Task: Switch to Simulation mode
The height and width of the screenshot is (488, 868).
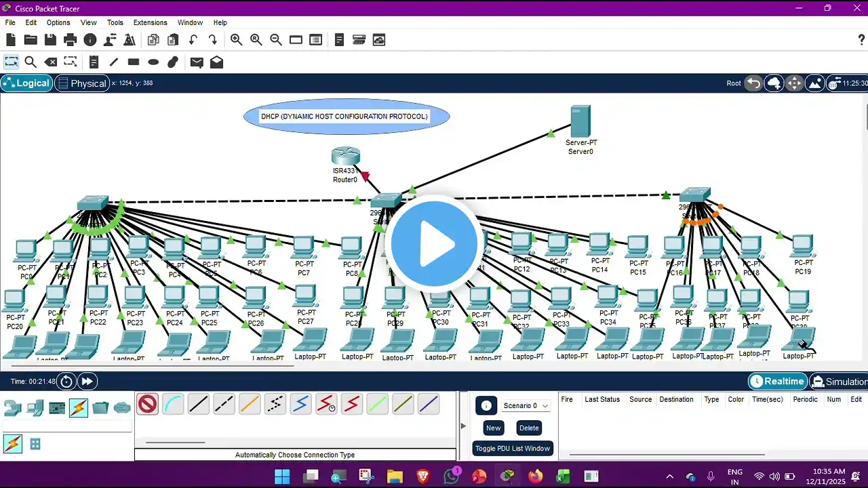Action: [x=840, y=382]
